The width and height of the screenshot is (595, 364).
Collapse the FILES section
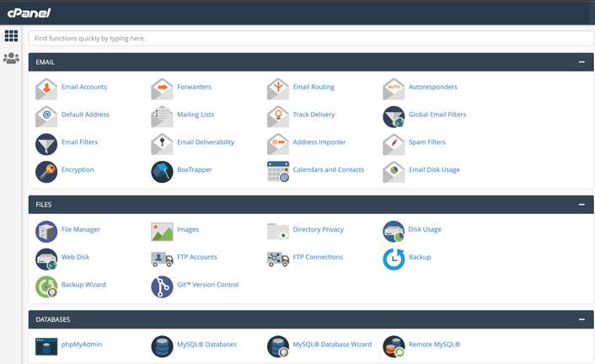tap(582, 205)
